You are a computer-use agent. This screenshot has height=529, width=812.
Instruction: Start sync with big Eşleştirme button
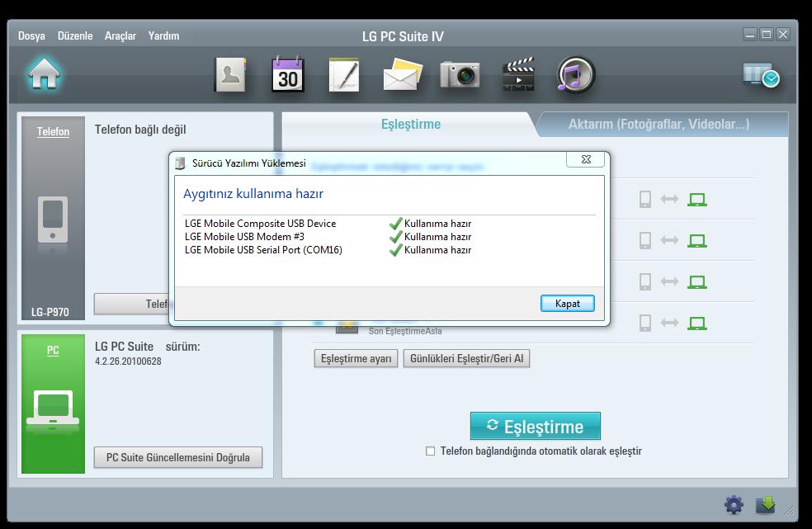click(536, 427)
